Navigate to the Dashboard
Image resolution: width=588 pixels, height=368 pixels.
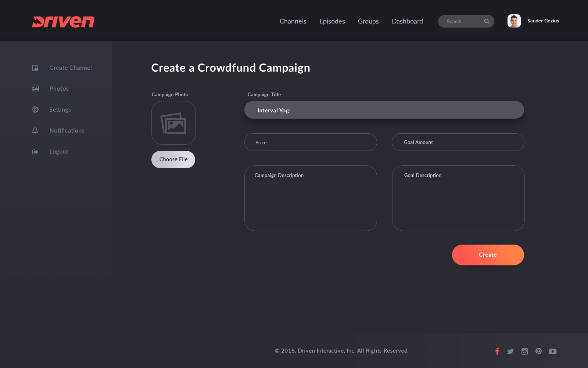(x=407, y=21)
